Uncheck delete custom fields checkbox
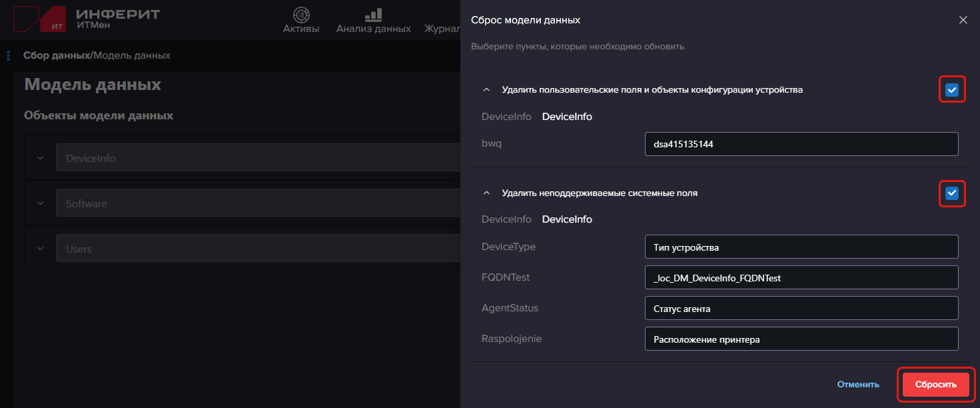Screen dimensions: 980x408 (952, 90)
